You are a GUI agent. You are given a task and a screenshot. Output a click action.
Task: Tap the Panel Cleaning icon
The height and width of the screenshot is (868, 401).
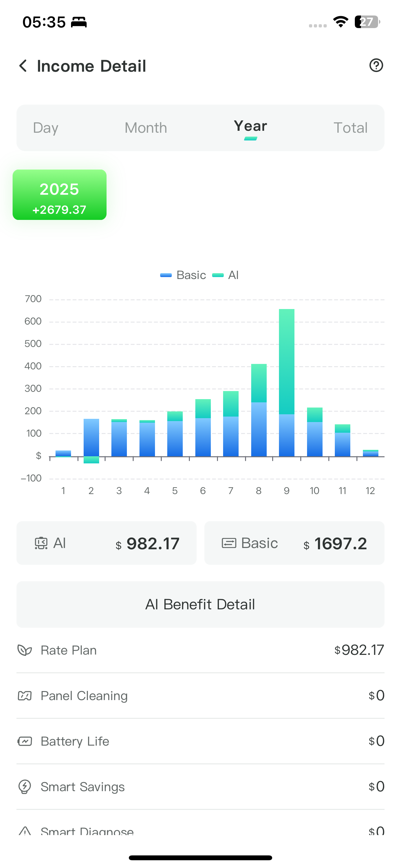tap(25, 696)
